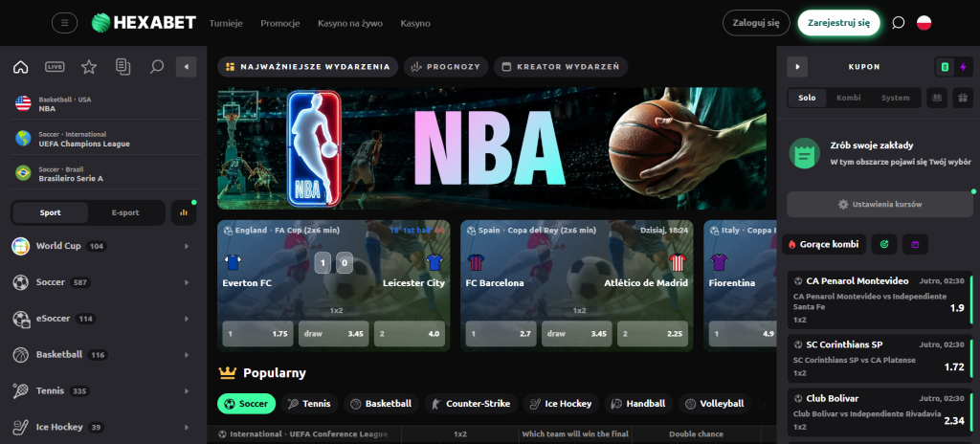Viewport: 980px width, 444px height.
Task: Add CA Penarol Montevideo 1.9 selection
Action: 880,300
